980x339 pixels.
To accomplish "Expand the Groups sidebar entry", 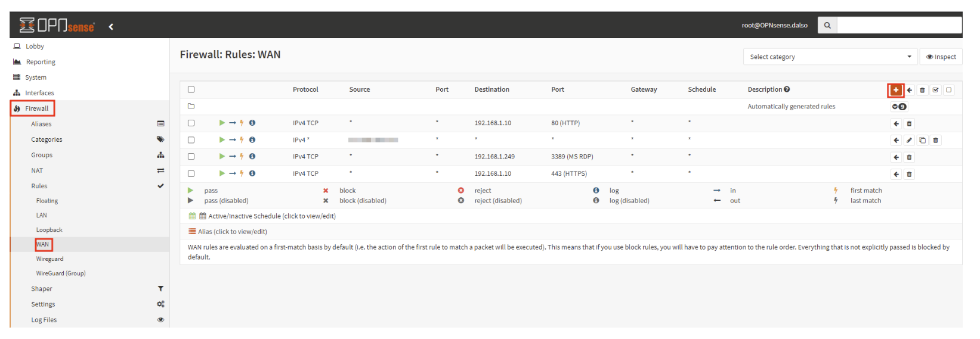I will (89, 155).
